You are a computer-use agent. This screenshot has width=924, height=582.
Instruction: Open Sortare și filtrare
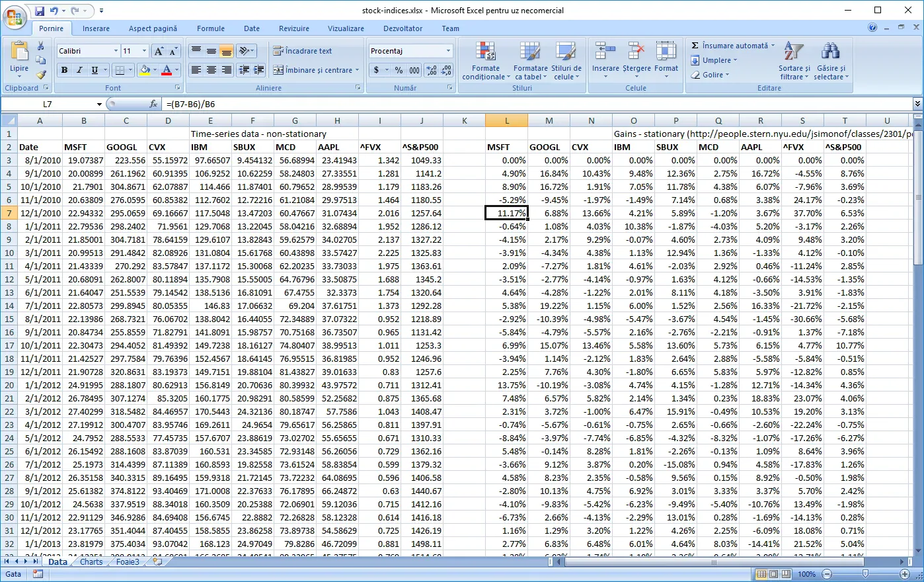click(x=794, y=61)
